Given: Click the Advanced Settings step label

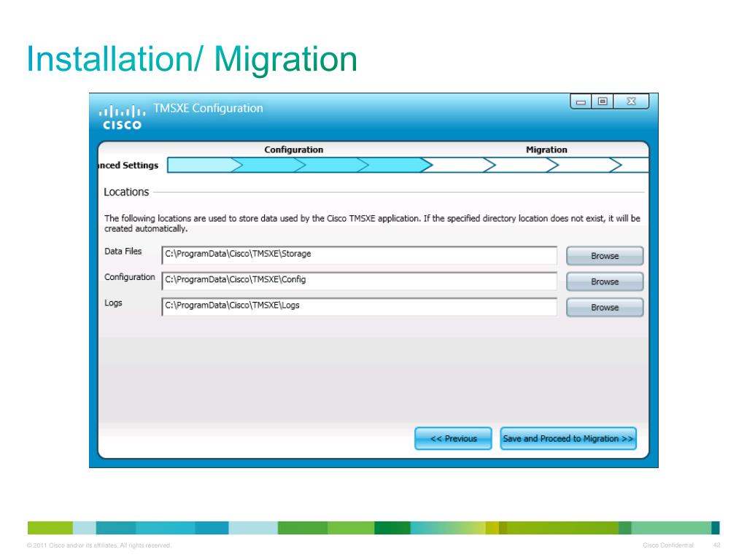Looking at the screenshot, I should [128, 166].
